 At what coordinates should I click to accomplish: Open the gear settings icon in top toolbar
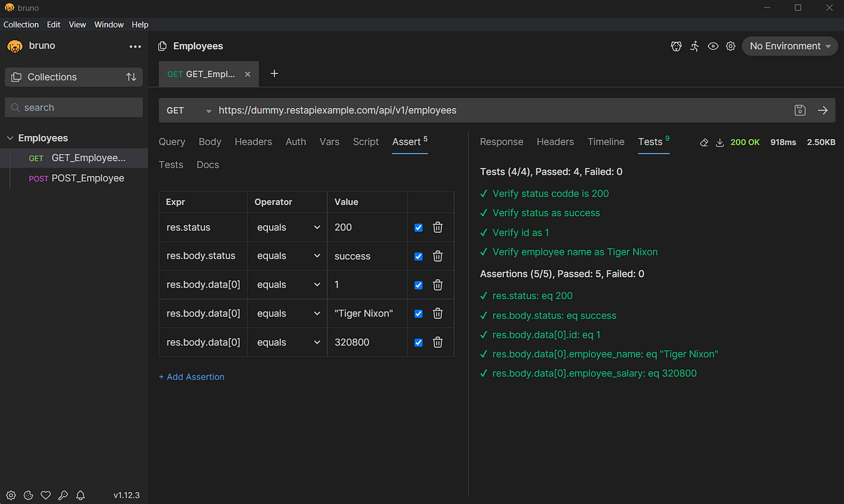tap(731, 46)
